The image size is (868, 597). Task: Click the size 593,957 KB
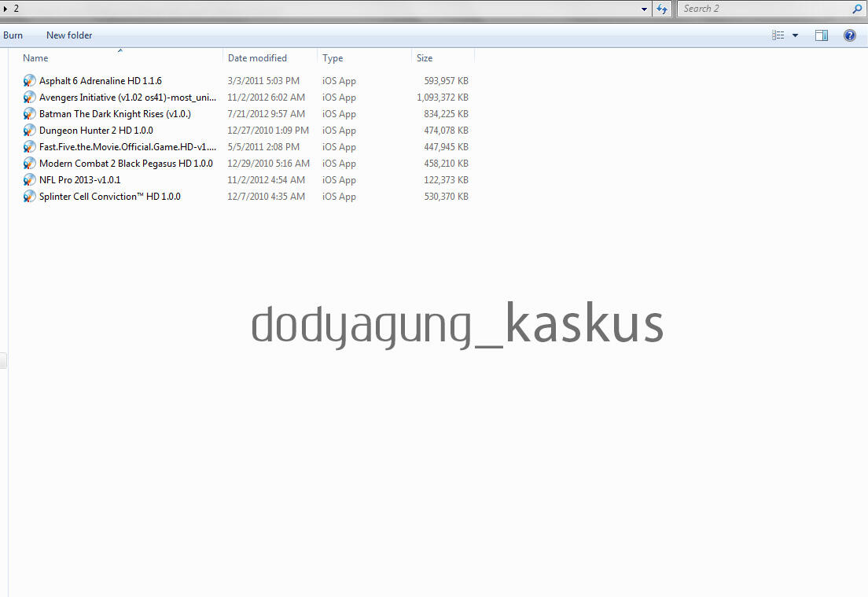[446, 81]
